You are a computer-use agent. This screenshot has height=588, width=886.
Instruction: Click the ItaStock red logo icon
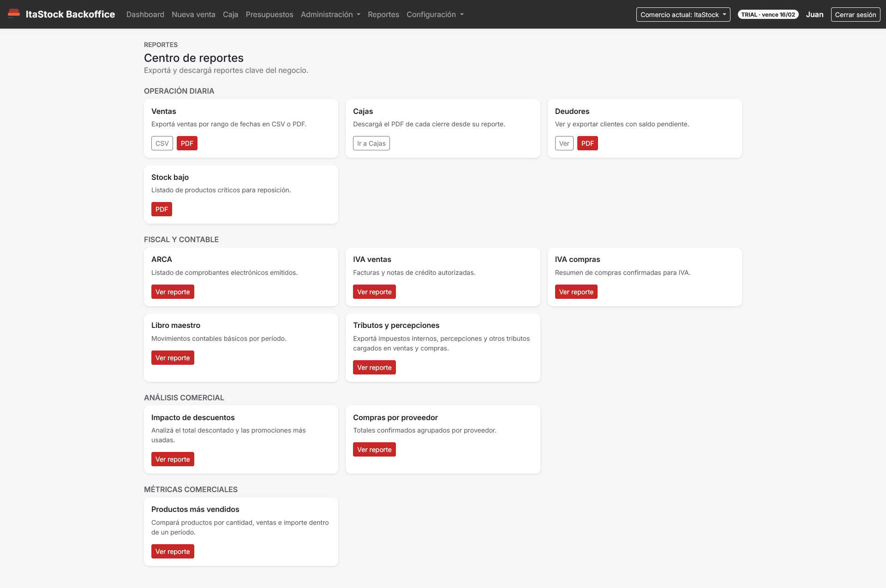pyautogui.click(x=14, y=14)
